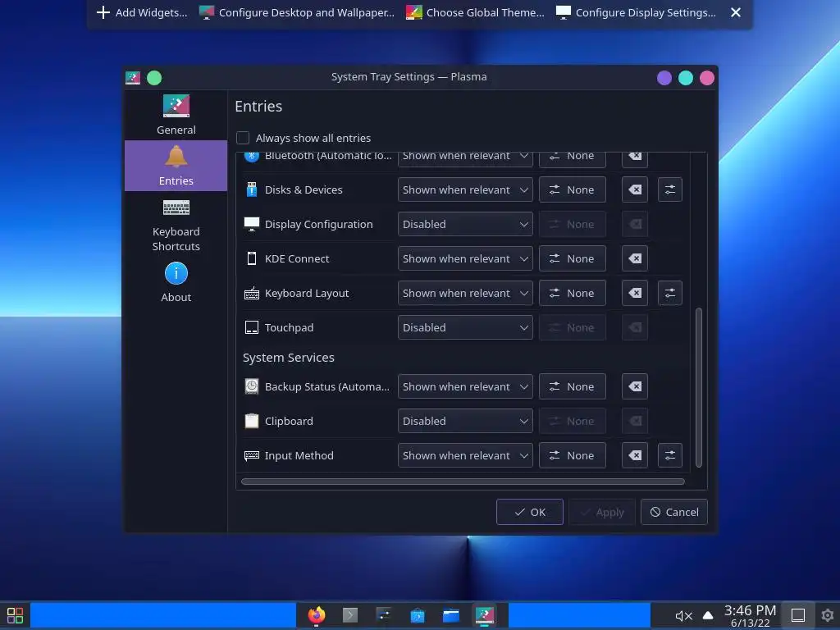Open the General settings page
This screenshot has width=840, height=630.
tap(176, 115)
